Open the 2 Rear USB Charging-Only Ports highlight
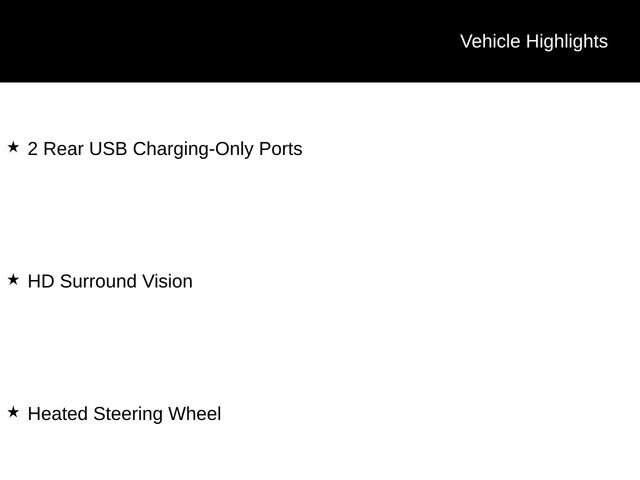The image size is (640, 480). point(165,149)
